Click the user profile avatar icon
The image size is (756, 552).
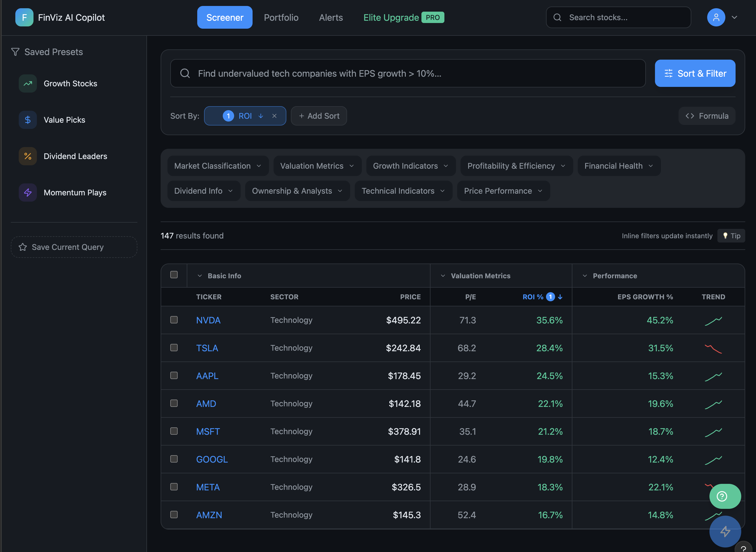(716, 17)
